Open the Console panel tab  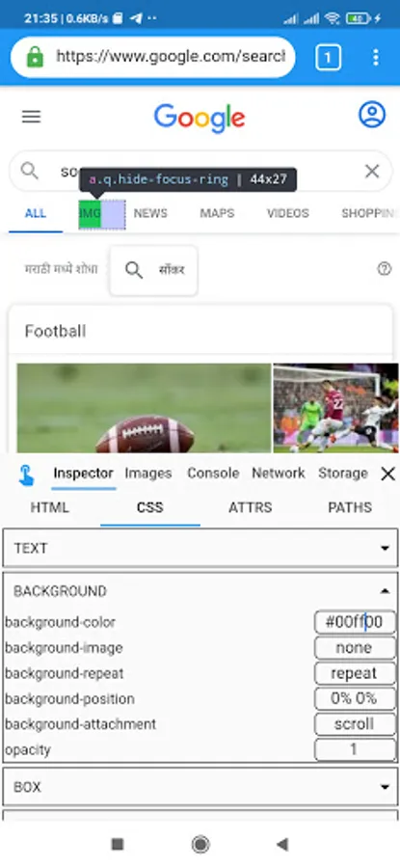213,474
